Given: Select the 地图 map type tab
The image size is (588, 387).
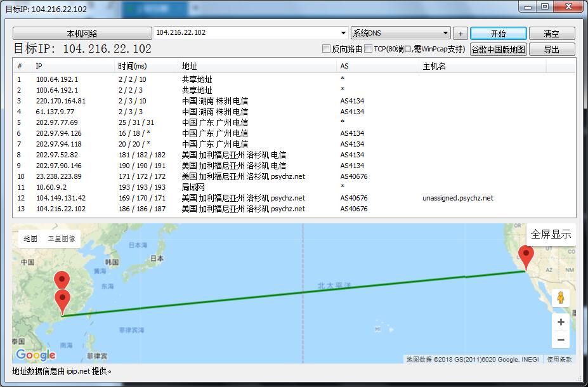Looking at the screenshot, I should click(30, 239).
